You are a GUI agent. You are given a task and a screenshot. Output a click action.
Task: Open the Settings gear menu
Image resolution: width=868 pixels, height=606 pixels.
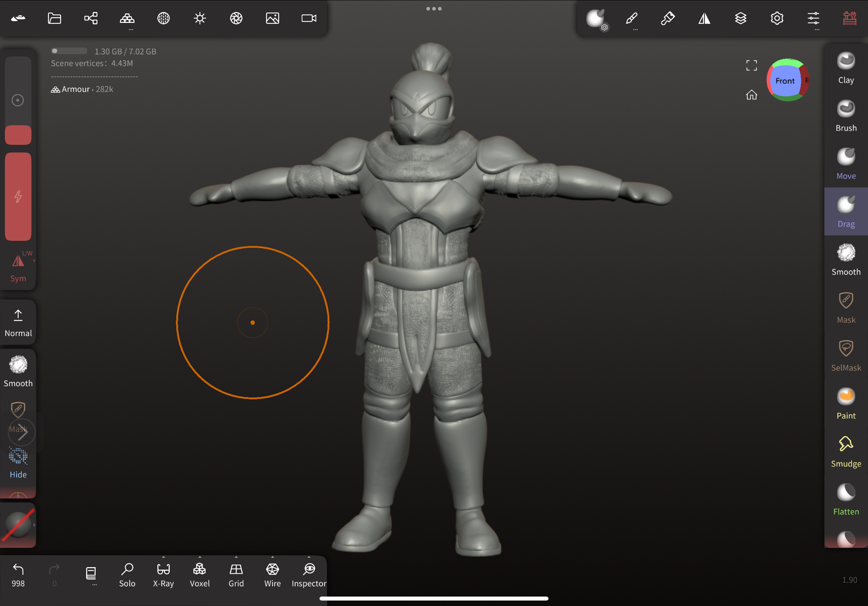[776, 18]
